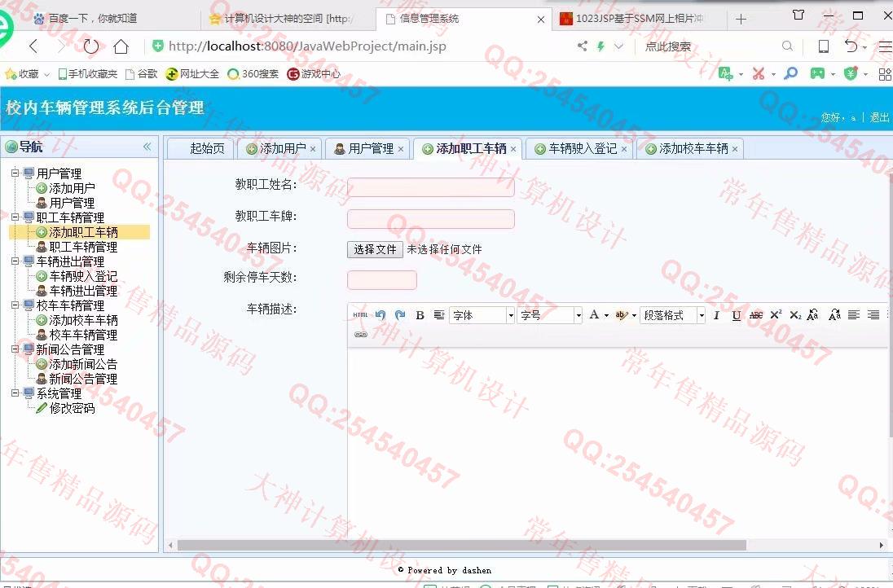The width and height of the screenshot is (893, 588).
Task: Open 添加新闻公告 in navigation tree
Action: click(x=83, y=364)
